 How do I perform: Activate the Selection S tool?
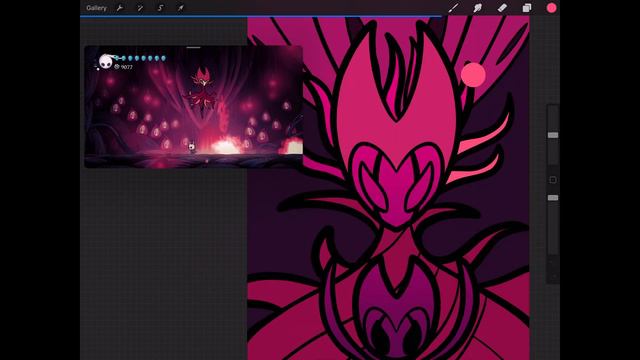tap(160, 8)
